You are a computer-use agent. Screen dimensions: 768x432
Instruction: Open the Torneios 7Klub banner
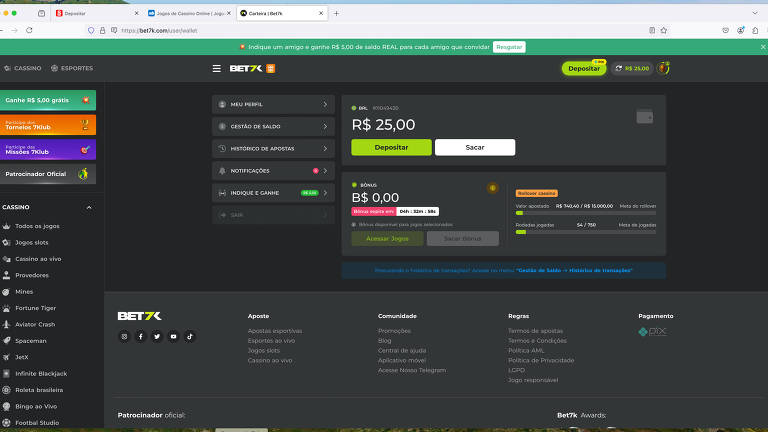[x=48, y=125]
